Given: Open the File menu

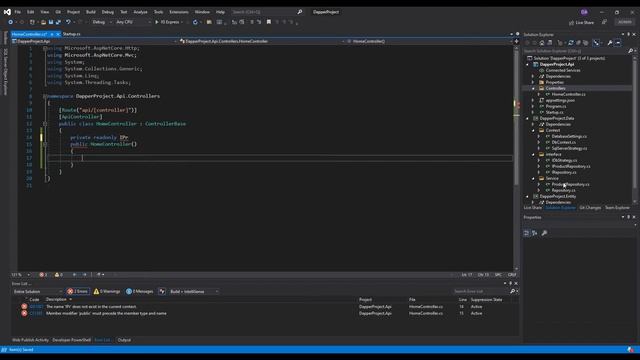Looking at the screenshot, I should click(x=18, y=12).
